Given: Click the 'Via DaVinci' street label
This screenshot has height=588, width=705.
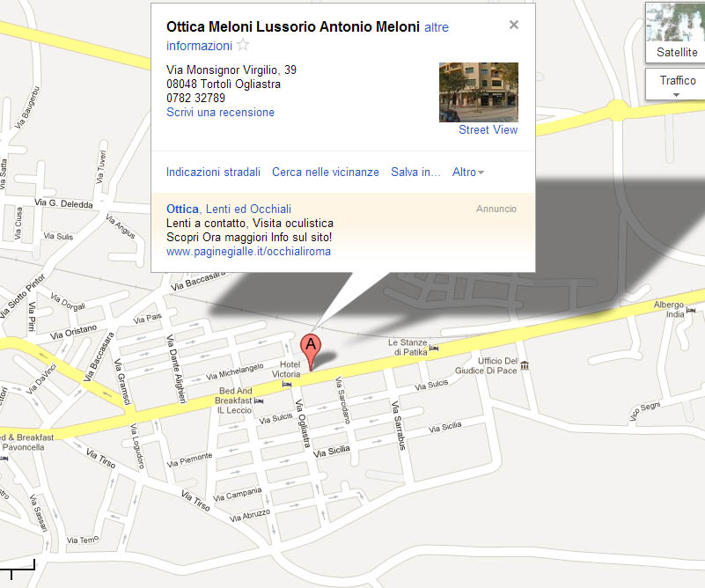Looking at the screenshot, I should (41, 379).
